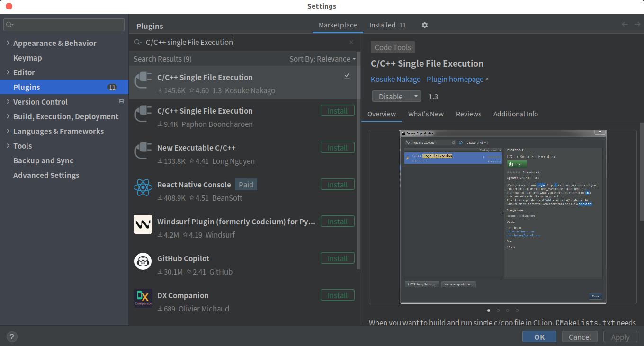Install Paphon Booncharoen's C/C++ Single File Execution
The width and height of the screenshot is (644, 346).
(x=338, y=111)
